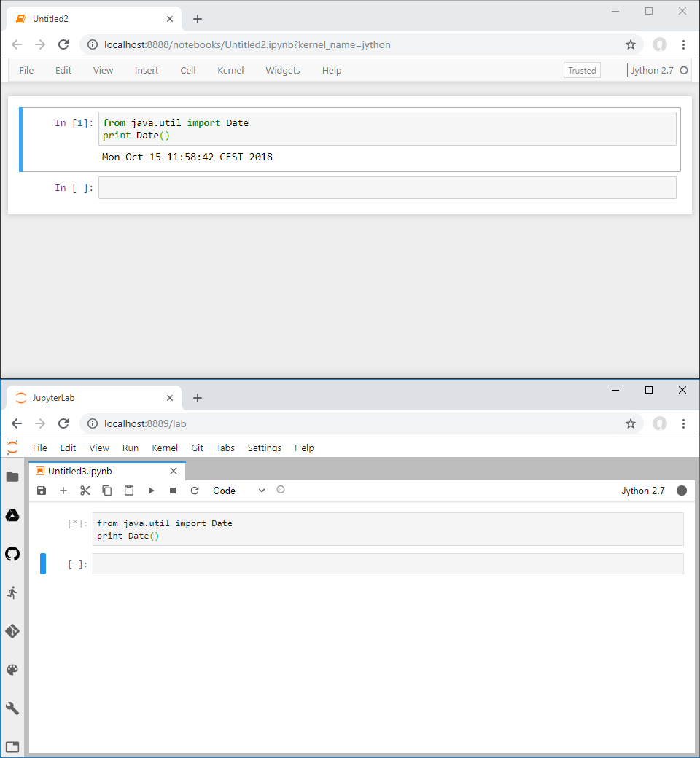Open Edit menu in Untitled2 notebook
The image size is (700, 758).
(63, 71)
